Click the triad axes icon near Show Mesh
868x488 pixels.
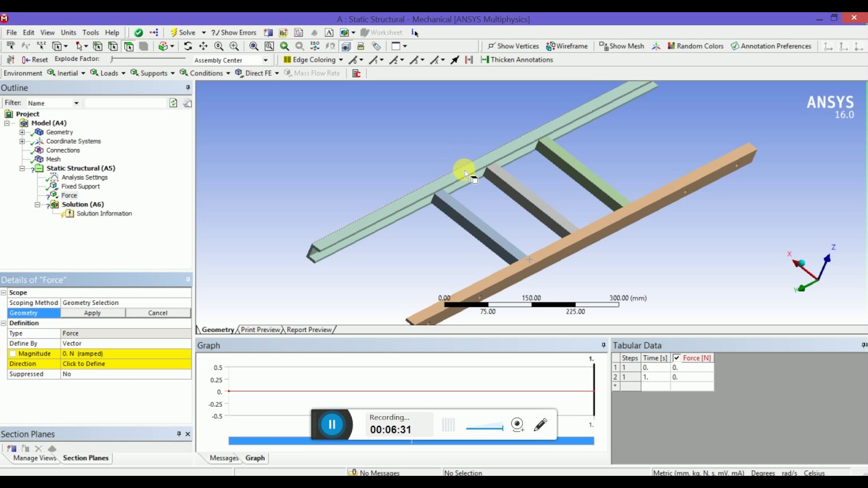(x=656, y=46)
